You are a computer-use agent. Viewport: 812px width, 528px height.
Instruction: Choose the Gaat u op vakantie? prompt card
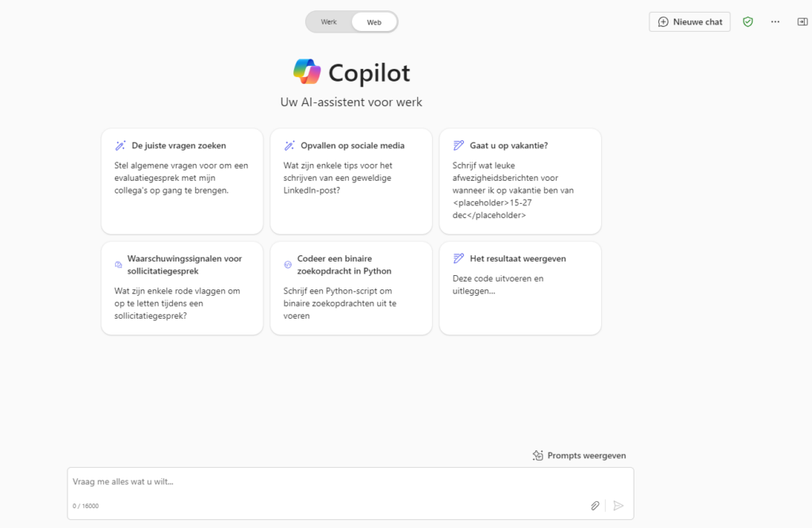pos(520,182)
